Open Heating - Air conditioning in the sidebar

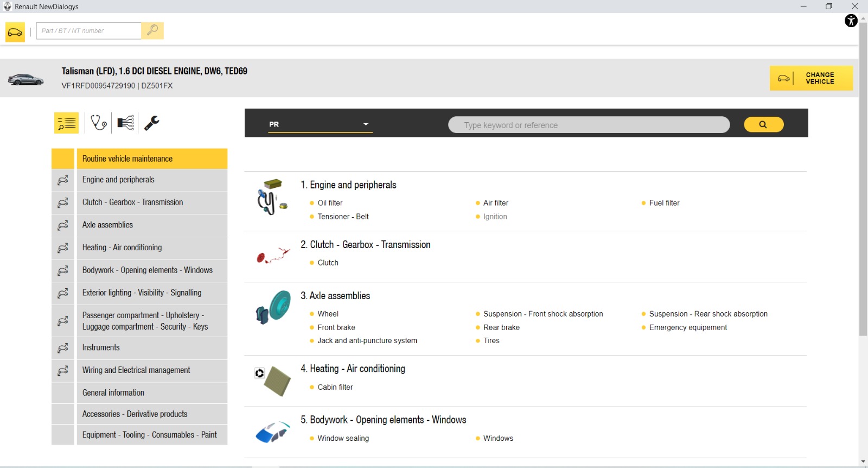pos(152,248)
